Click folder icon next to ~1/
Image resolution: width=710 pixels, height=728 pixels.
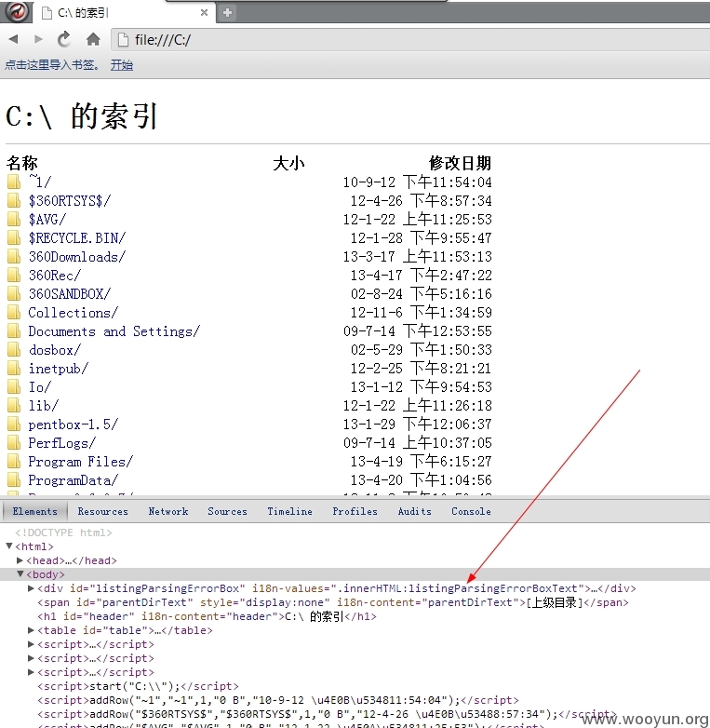pos(14,182)
